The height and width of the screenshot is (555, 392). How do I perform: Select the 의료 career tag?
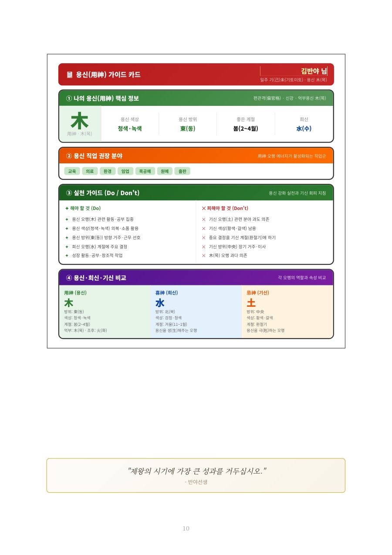(x=90, y=171)
